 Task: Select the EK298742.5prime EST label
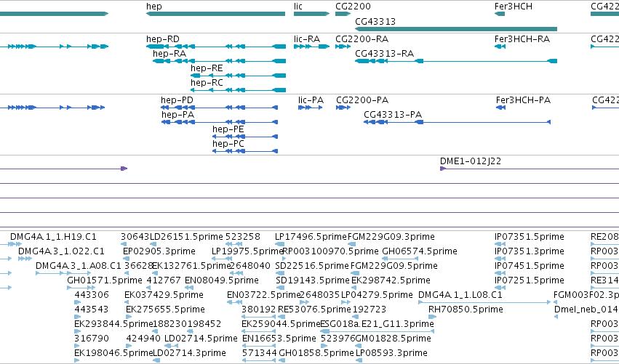[391, 280]
